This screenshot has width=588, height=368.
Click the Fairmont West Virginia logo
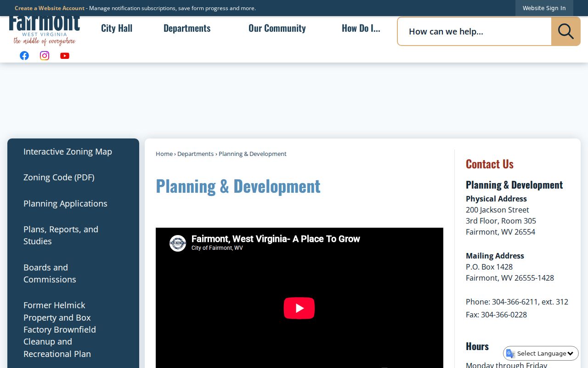[x=45, y=31]
